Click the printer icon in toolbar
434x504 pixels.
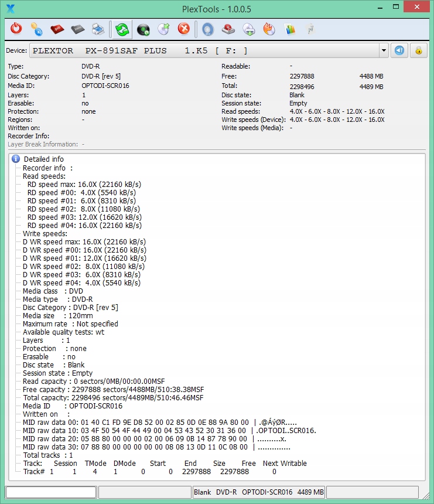[98, 29]
